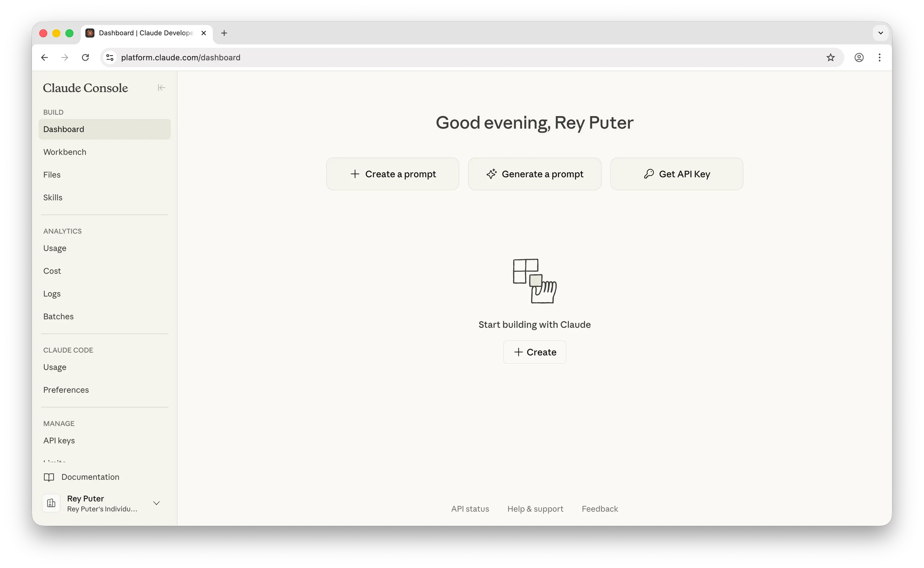Check API status from the footer
Viewport: 924px width, 568px height.
(x=470, y=509)
